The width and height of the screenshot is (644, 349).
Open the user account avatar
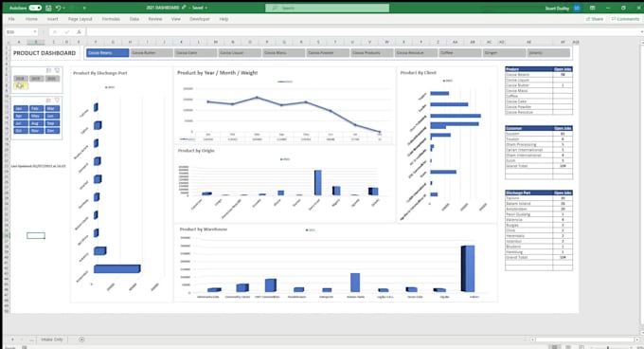pyautogui.click(x=577, y=8)
